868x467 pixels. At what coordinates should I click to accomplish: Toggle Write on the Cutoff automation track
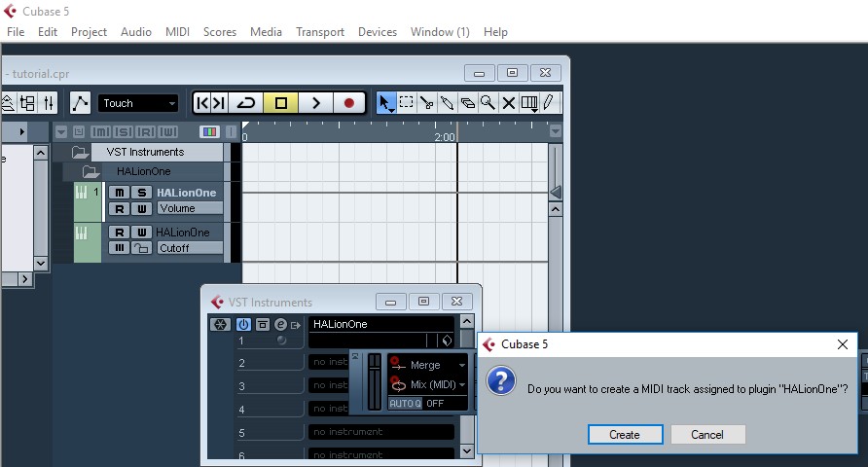(x=142, y=233)
